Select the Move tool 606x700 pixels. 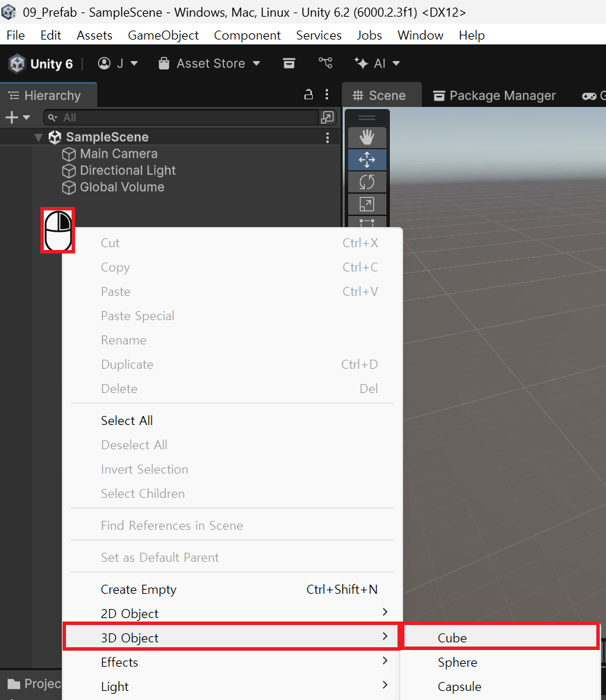pyautogui.click(x=367, y=160)
